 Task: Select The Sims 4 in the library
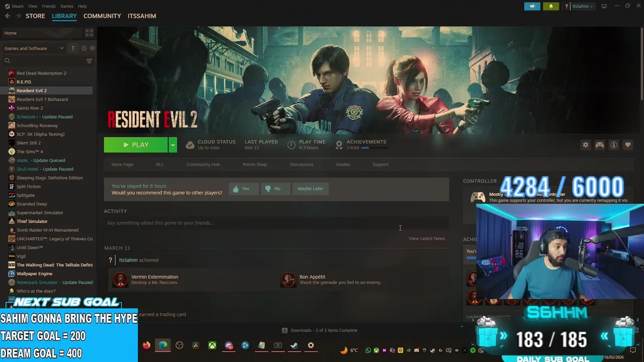[30, 152]
